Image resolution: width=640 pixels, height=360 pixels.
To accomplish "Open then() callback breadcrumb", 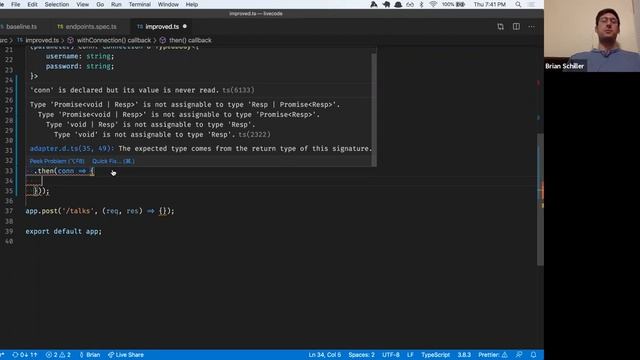I will coord(190,40).
